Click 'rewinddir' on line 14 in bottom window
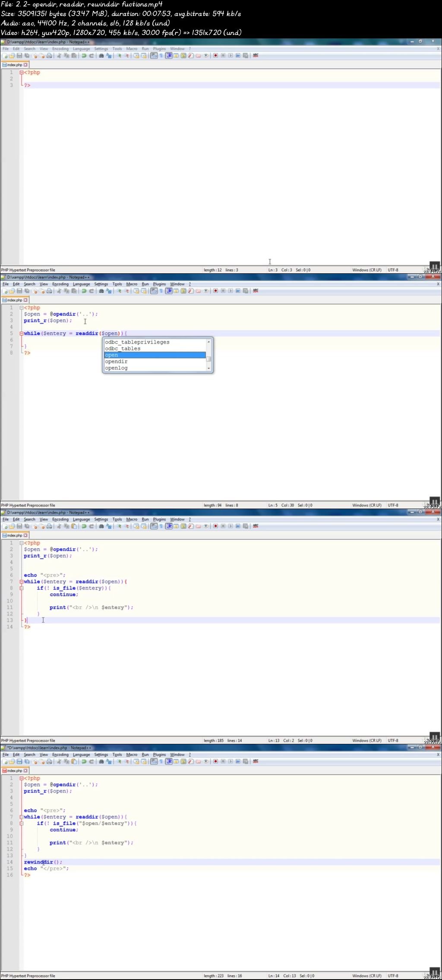The image size is (442, 980). pos(38,862)
